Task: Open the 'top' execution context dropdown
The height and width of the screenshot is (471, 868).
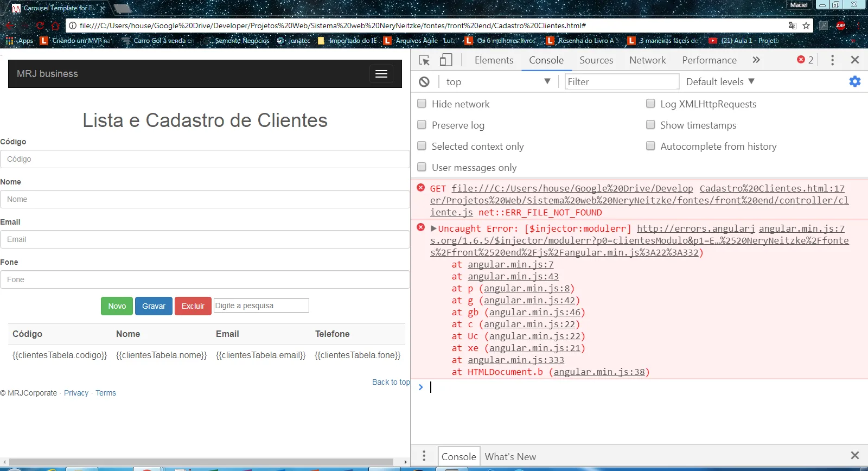Action: [498, 81]
